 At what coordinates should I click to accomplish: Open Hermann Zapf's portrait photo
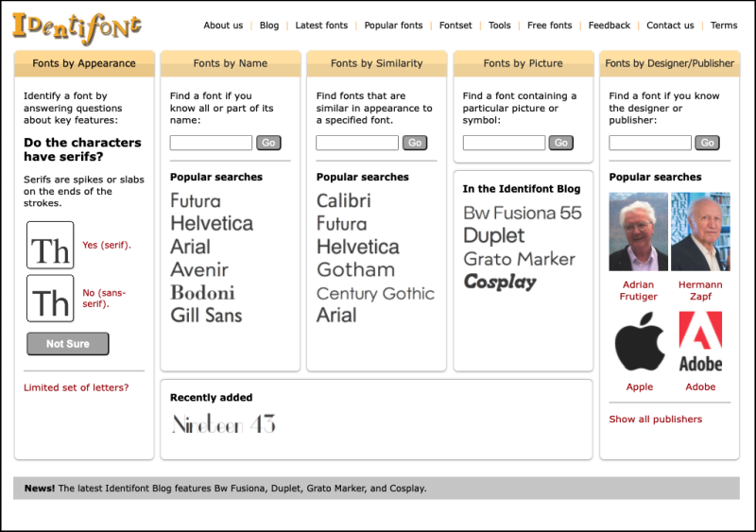coord(700,232)
